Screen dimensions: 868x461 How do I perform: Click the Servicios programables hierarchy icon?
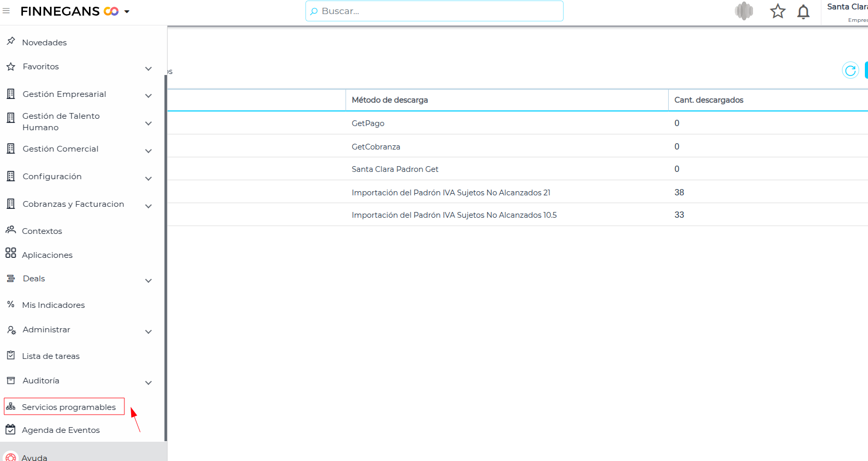point(11,406)
